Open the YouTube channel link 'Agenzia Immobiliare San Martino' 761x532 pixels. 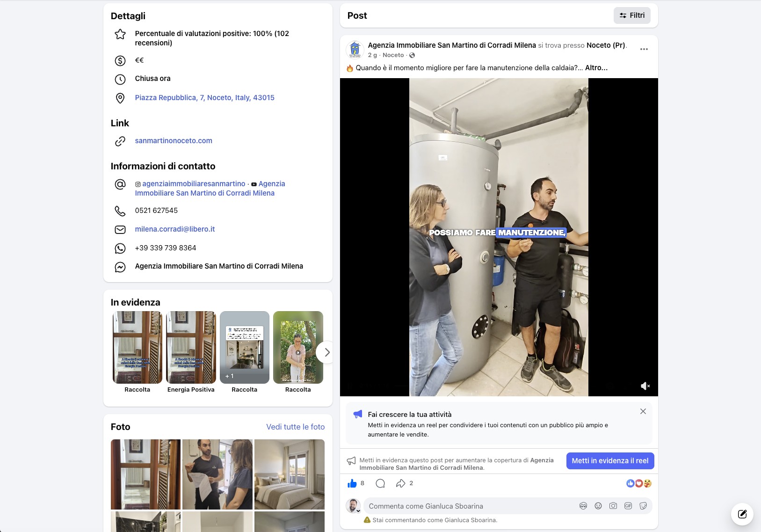pyautogui.click(x=210, y=189)
